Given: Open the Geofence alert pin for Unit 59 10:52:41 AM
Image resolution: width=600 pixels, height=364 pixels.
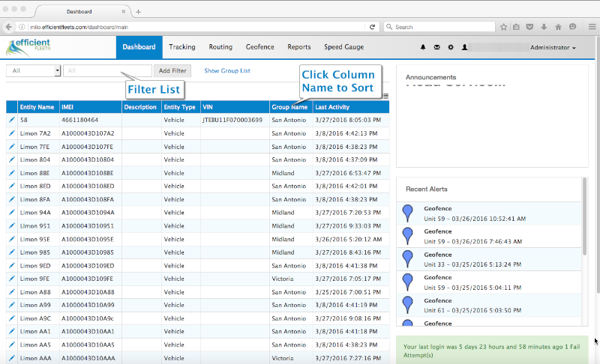Looking at the screenshot, I should 408,213.
